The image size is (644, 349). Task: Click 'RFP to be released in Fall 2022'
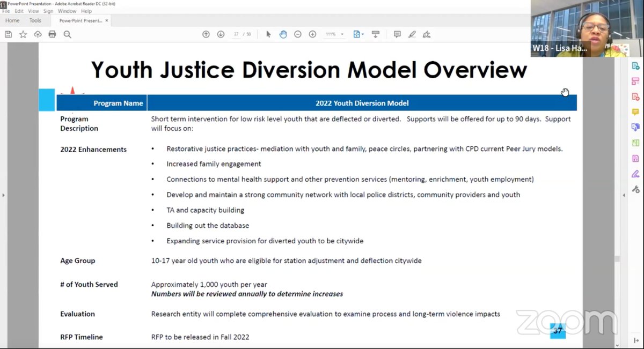(x=200, y=337)
